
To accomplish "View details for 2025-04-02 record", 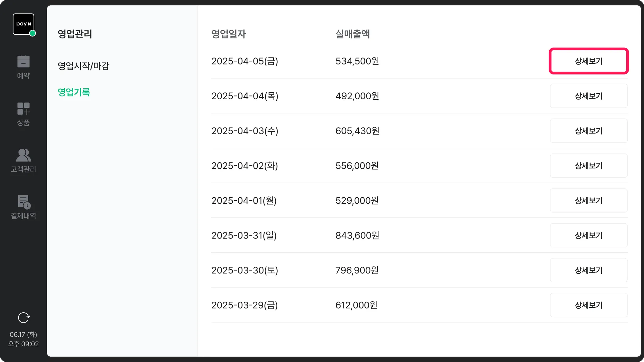I will tap(588, 166).
